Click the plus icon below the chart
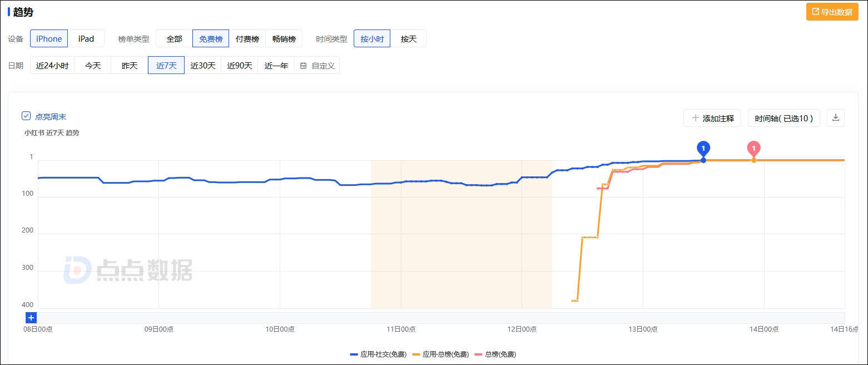 click(31, 317)
